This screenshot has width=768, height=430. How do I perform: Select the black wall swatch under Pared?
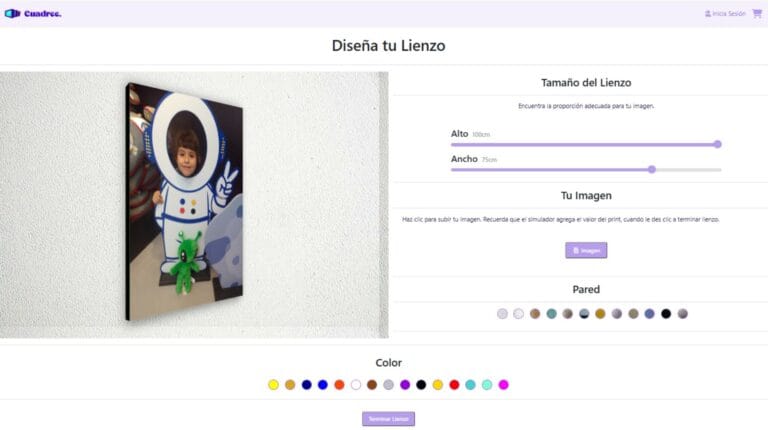click(666, 314)
